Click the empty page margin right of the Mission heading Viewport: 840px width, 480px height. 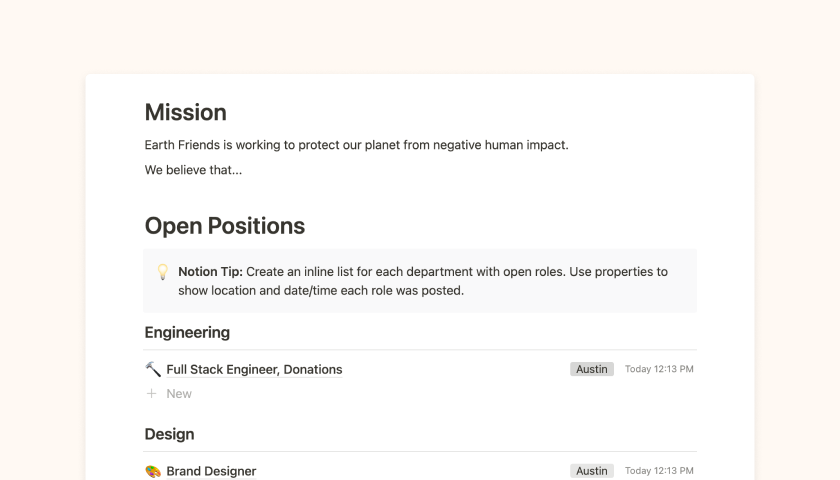(x=500, y=112)
